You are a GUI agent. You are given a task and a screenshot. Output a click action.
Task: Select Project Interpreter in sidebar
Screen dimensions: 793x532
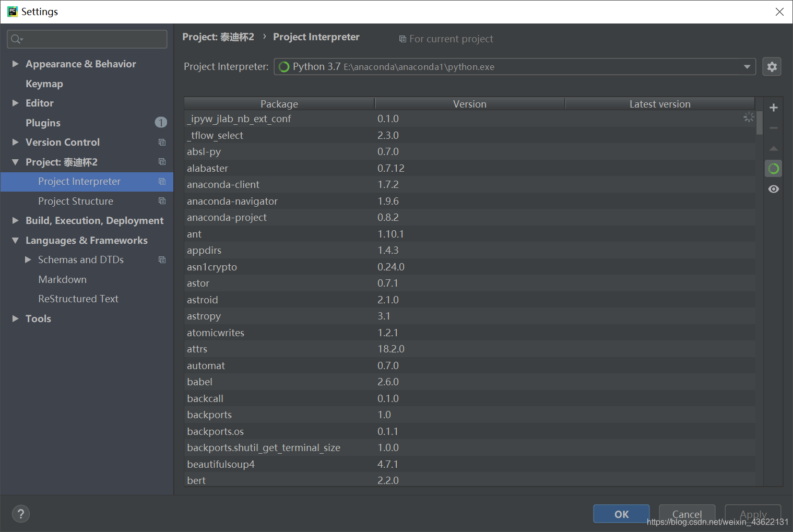click(87, 181)
